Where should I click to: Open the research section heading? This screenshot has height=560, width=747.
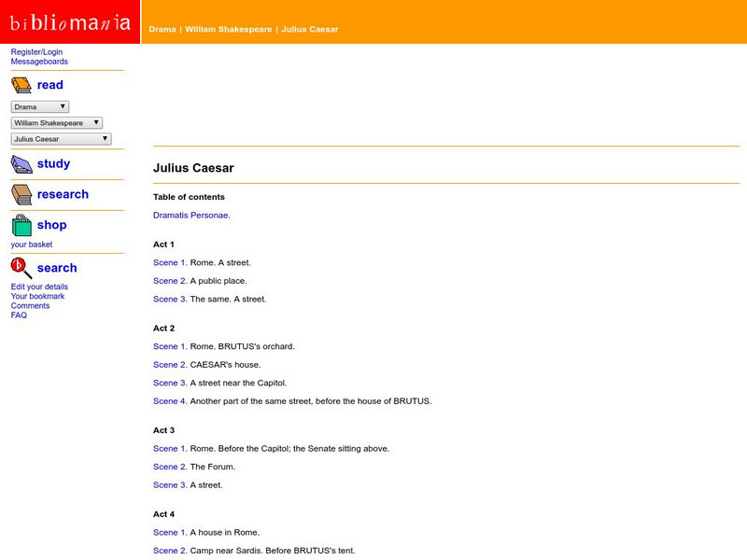tap(63, 194)
